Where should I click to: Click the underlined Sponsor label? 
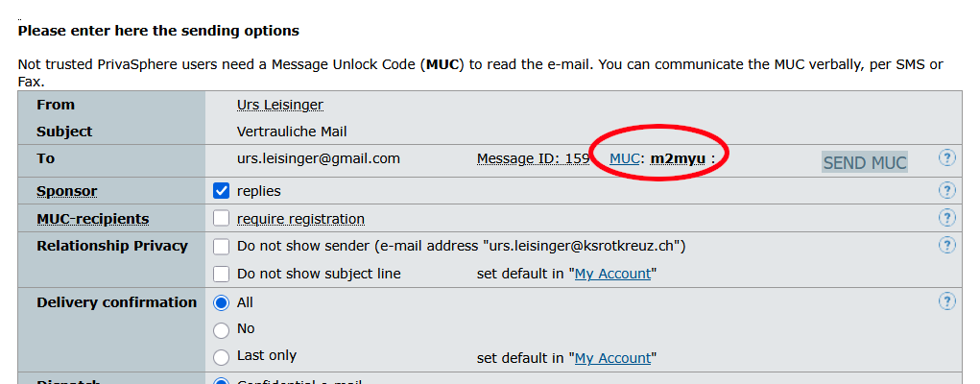point(66,191)
